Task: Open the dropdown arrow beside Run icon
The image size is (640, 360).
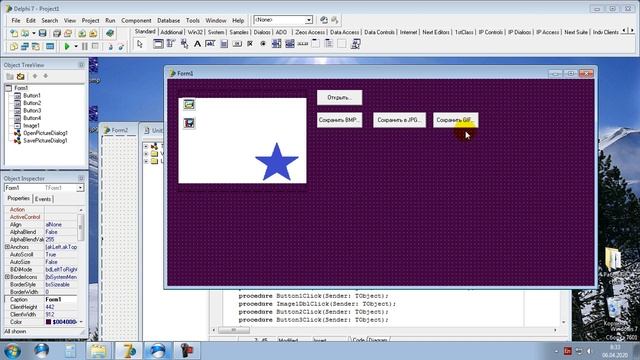Action: [x=76, y=47]
